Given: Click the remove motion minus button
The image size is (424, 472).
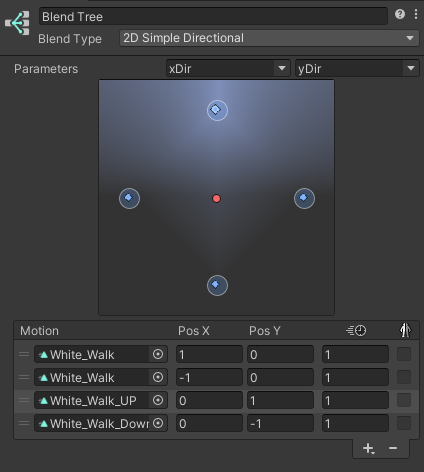Looking at the screenshot, I should click(x=393, y=448).
